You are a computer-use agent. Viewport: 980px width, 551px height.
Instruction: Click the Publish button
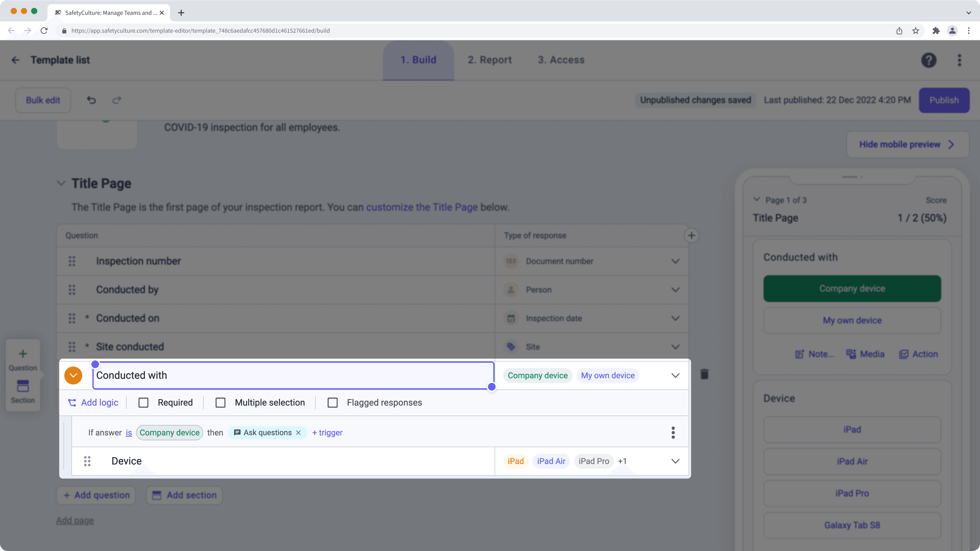coord(944,100)
